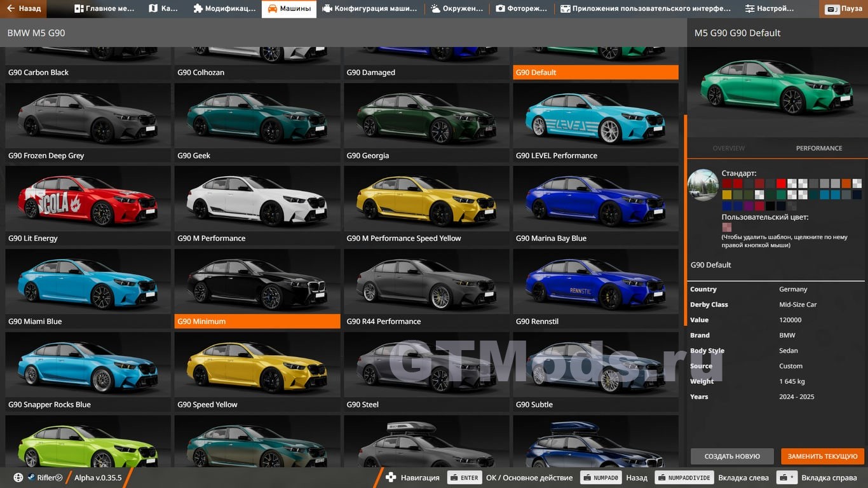Click the Mid-Size Car derby class value
Screen dimensions: 868x488
pyautogui.click(x=798, y=304)
